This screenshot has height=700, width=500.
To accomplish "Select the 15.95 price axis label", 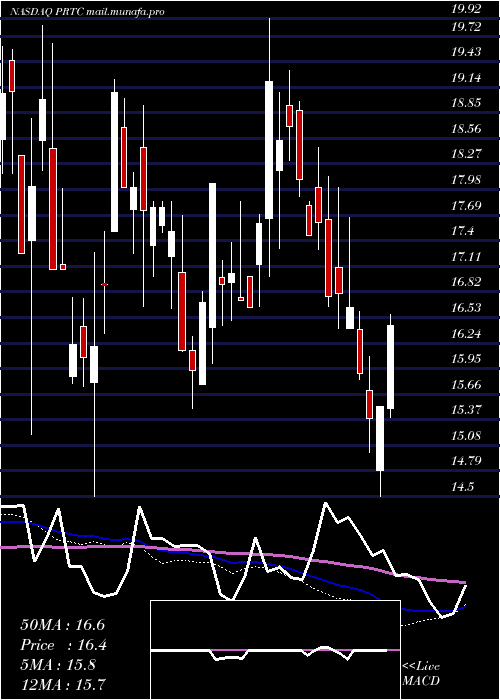I will pyautogui.click(x=466, y=359).
